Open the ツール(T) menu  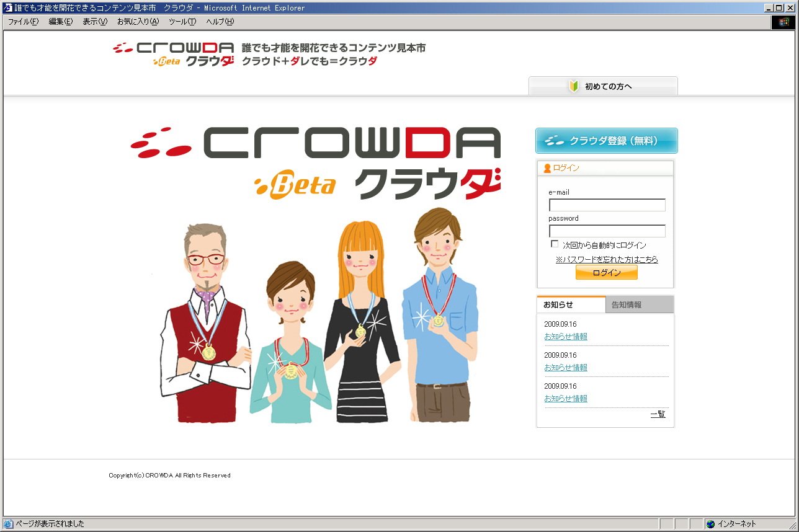point(182,22)
